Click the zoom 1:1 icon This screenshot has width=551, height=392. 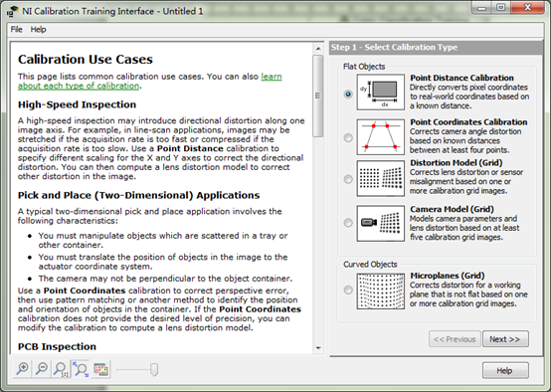tap(61, 369)
